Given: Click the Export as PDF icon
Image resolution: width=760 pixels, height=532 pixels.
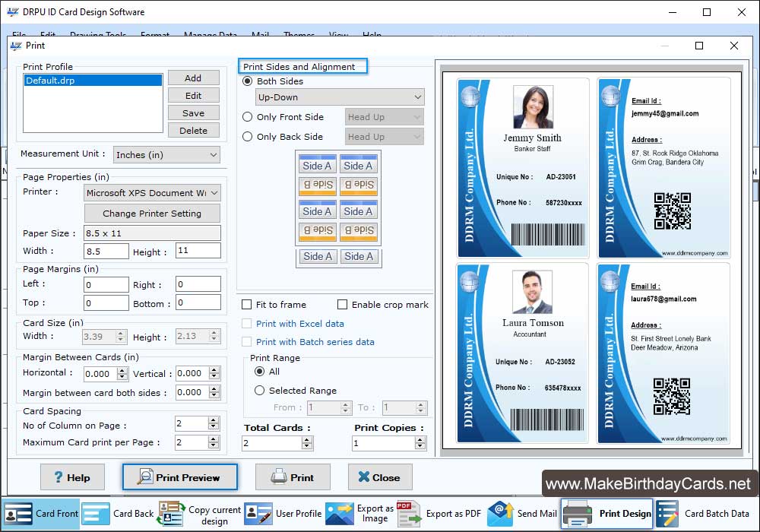Looking at the screenshot, I should (x=410, y=514).
